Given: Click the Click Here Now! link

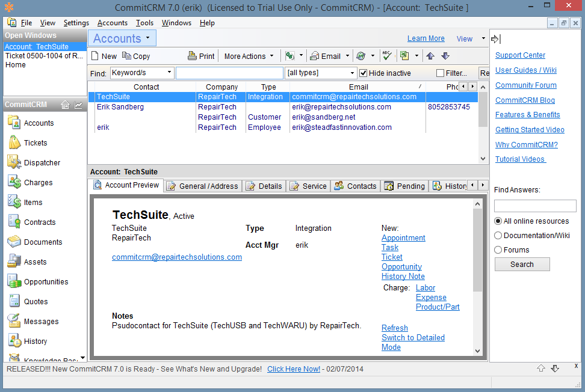Looking at the screenshot, I should (294, 369).
